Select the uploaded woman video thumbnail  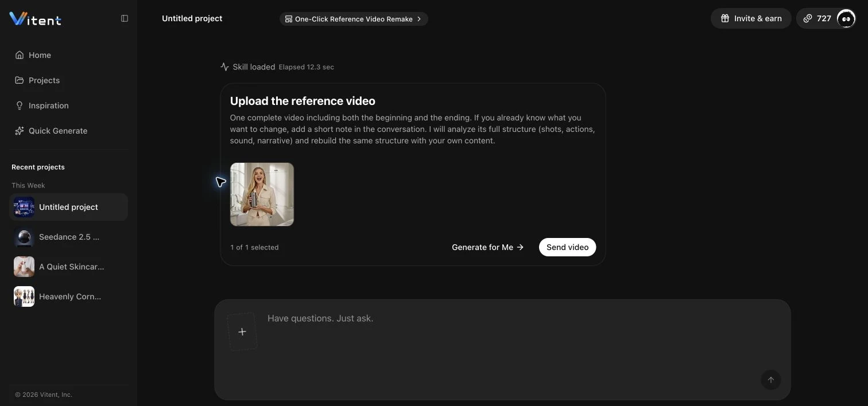[262, 194]
